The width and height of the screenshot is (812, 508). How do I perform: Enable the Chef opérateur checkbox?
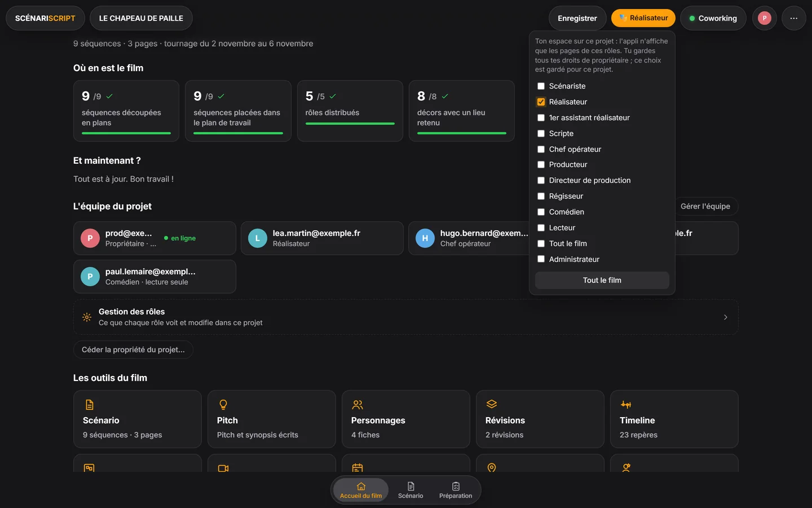tap(541, 150)
